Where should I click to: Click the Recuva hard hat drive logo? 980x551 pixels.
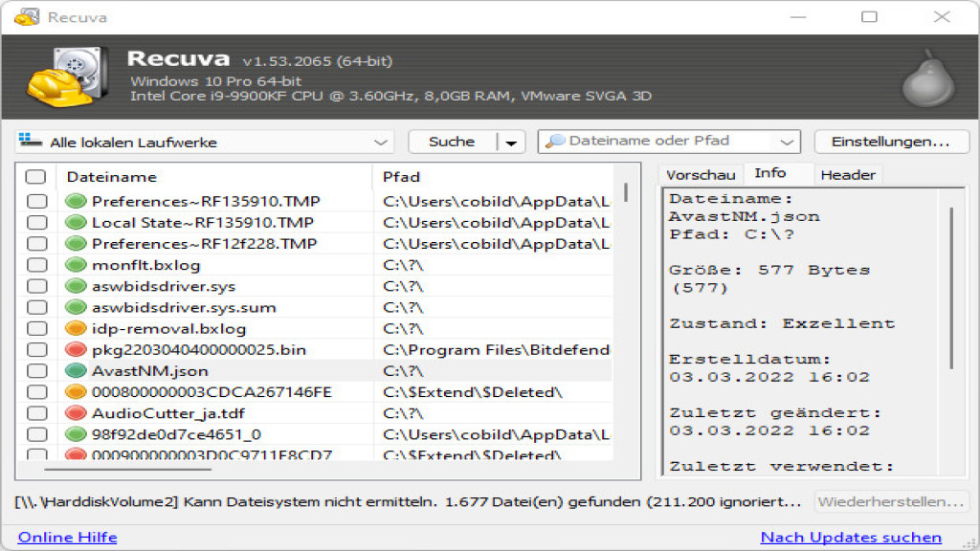[59, 77]
